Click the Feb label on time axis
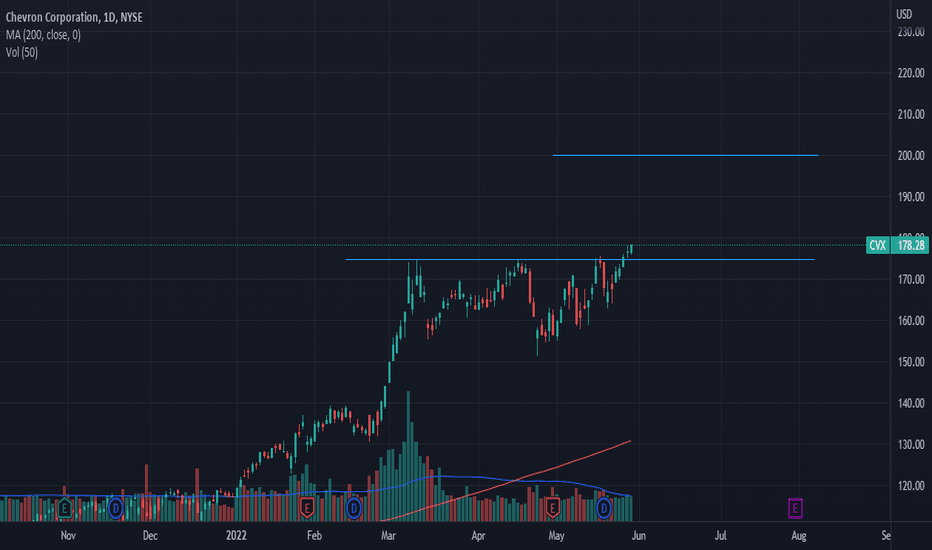Screen dimensions: 932x550 click(314, 536)
